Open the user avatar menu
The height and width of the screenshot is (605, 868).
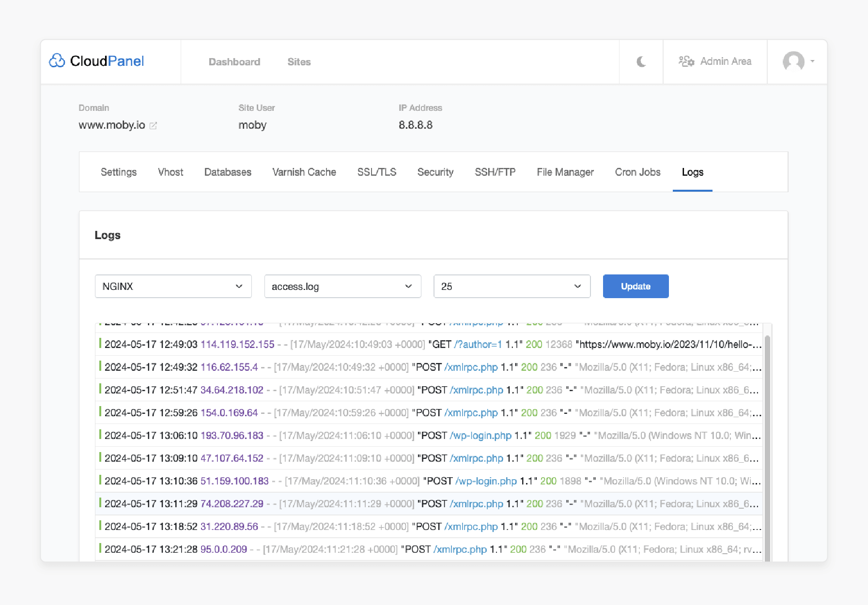pyautogui.click(x=798, y=61)
